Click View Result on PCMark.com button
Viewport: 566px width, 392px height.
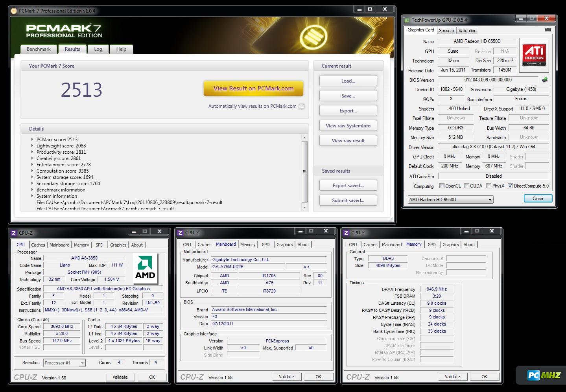tap(253, 88)
